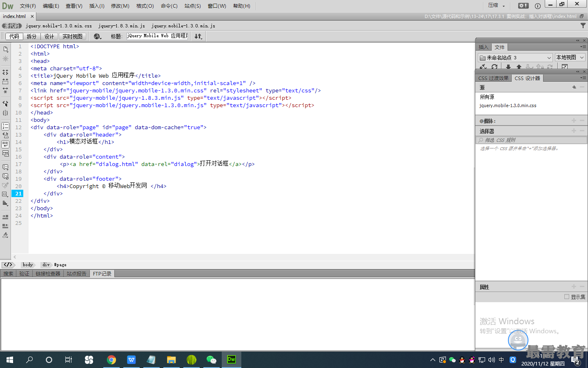The width and height of the screenshot is (588, 368).
Task: Enable the 显示集 checkbox
Action: coord(567,297)
